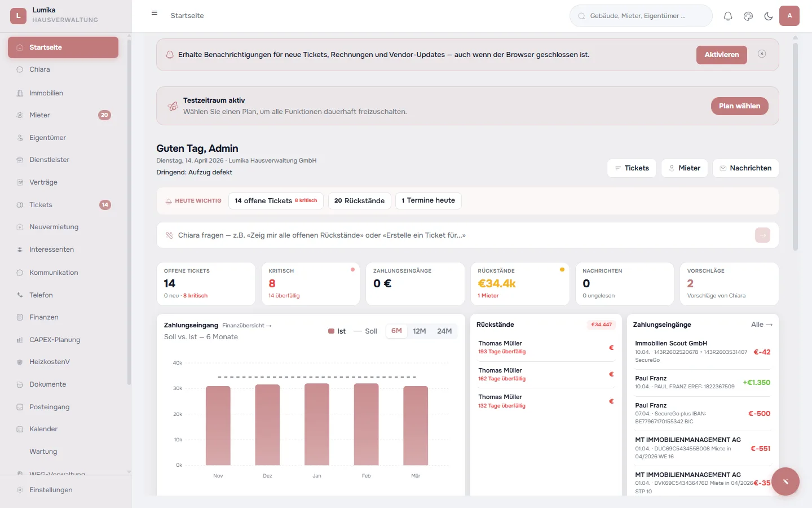Viewport: 812px width, 508px height.
Task: Open the Telefon section in the sidebar
Action: coord(40,295)
